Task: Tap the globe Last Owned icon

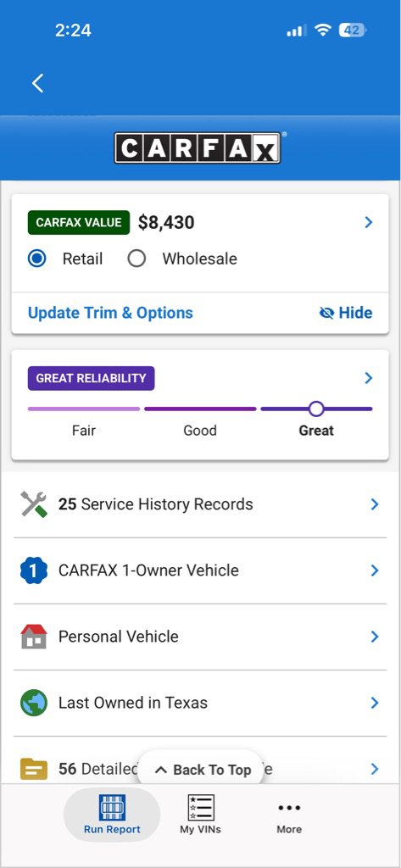Action: [34, 703]
